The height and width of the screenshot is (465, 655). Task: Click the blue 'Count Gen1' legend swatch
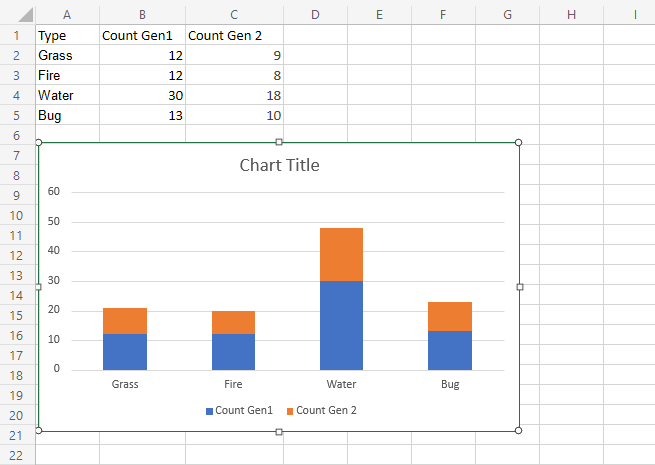[210, 411]
